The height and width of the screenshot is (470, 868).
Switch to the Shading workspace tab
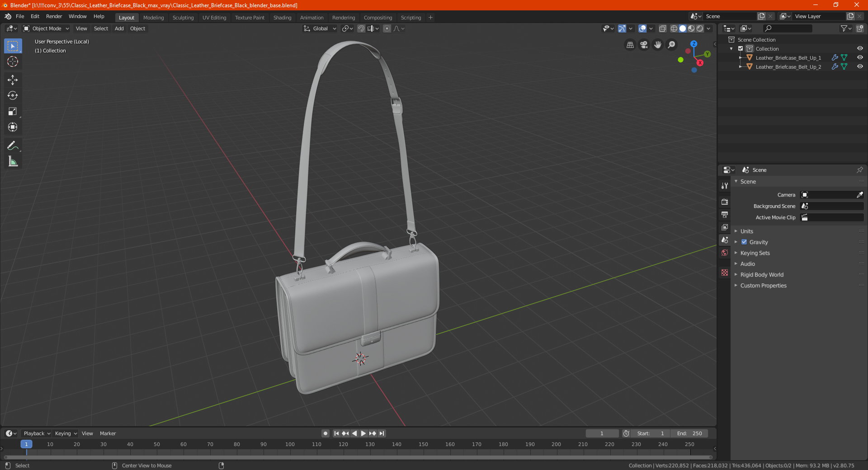pyautogui.click(x=282, y=18)
